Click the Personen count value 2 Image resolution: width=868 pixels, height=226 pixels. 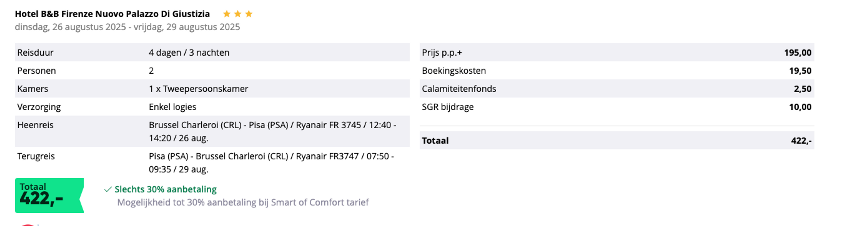pos(151,71)
